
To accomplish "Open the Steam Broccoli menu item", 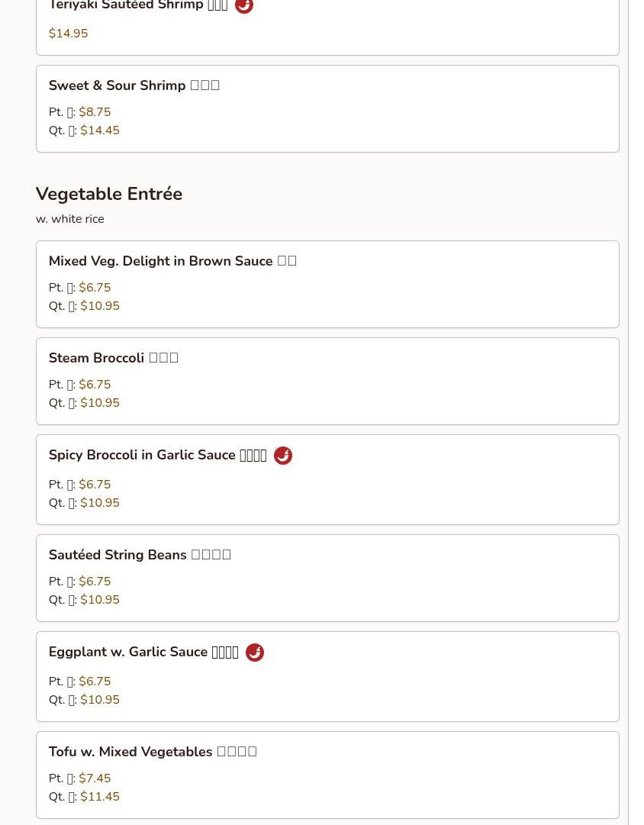I will point(113,358).
